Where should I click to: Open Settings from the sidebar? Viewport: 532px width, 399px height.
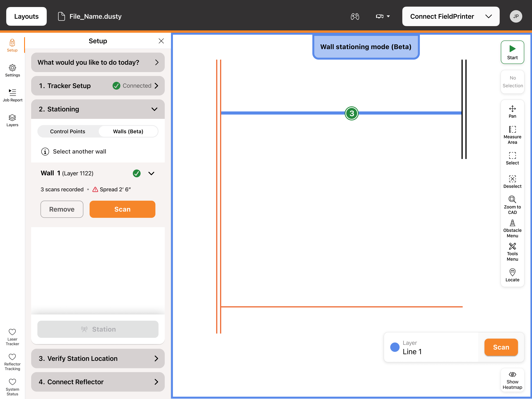12,70
